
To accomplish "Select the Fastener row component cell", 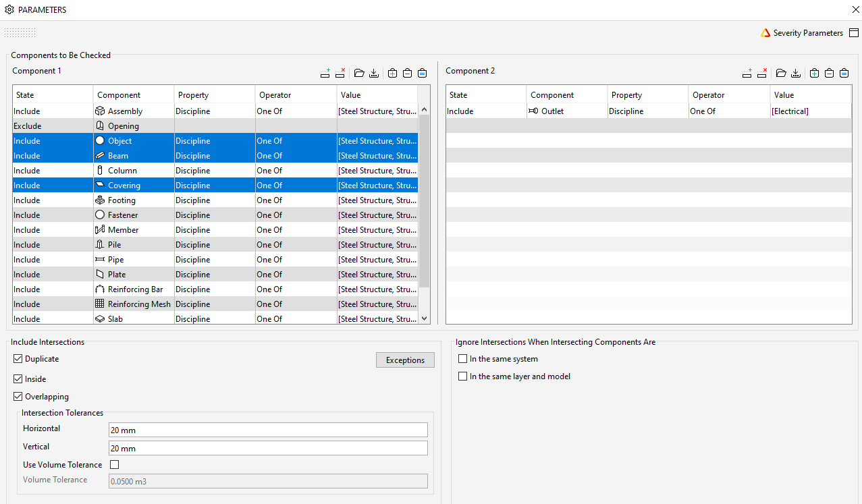I will pos(134,215).
